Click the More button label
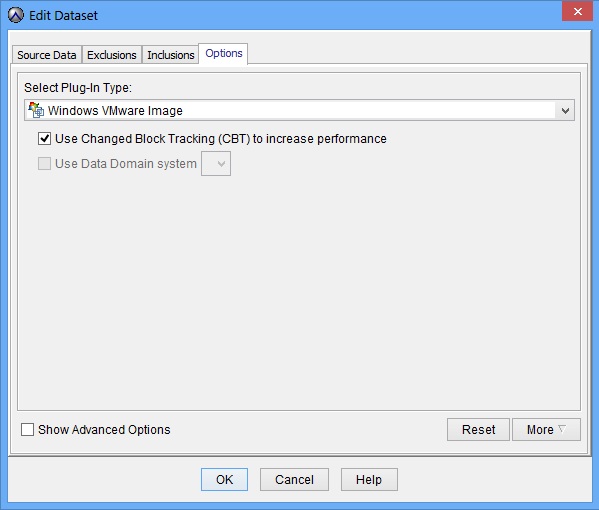Viewport: 599px width, 510px height. click(540, 429)
